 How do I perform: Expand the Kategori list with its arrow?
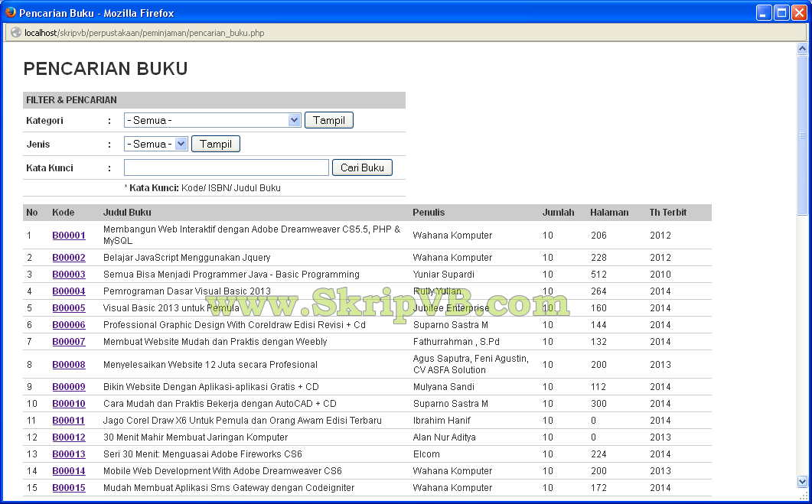(x=295, y=119)
